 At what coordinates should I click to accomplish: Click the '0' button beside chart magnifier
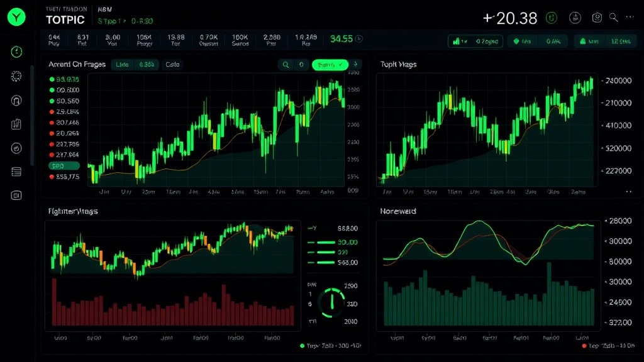coord(301,65)
